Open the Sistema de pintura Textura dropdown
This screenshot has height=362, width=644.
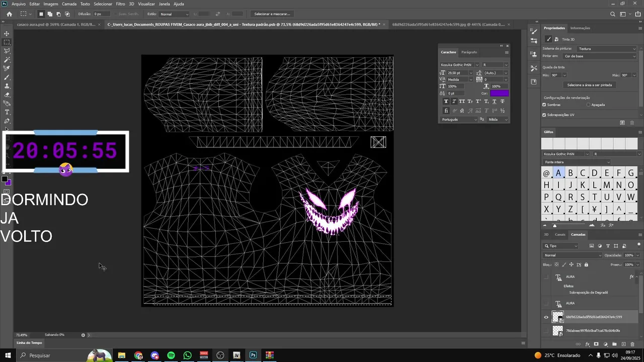tap(607, 49)
